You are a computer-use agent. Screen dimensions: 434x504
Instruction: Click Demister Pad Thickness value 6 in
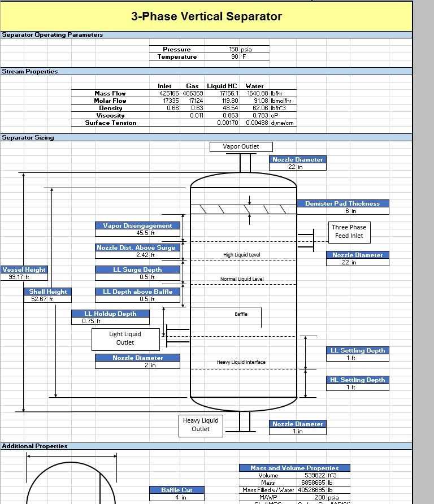343,211
